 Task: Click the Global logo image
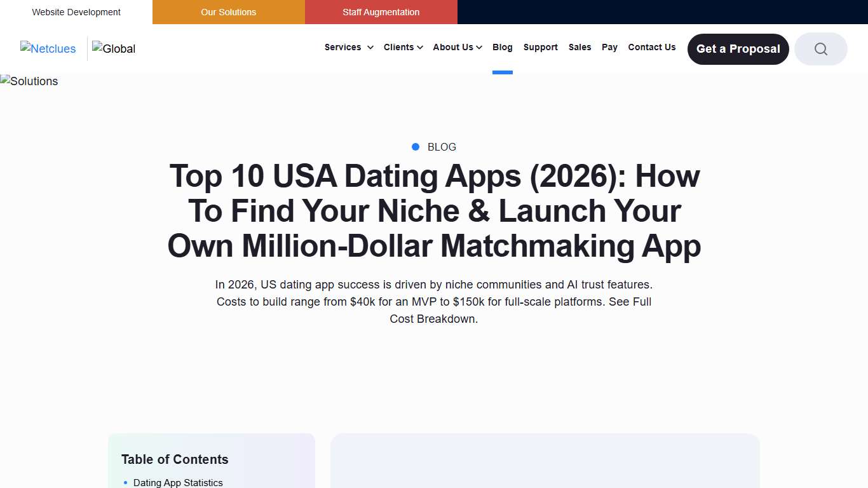pos(114,48)
